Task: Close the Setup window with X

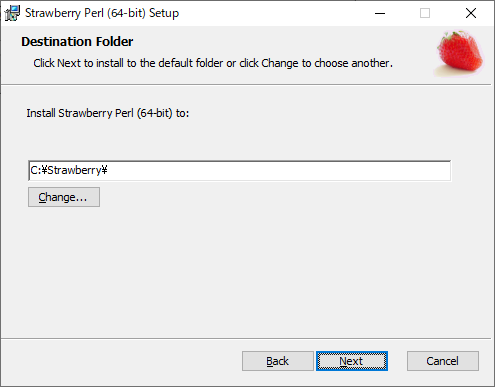Action: coord(471,13)
